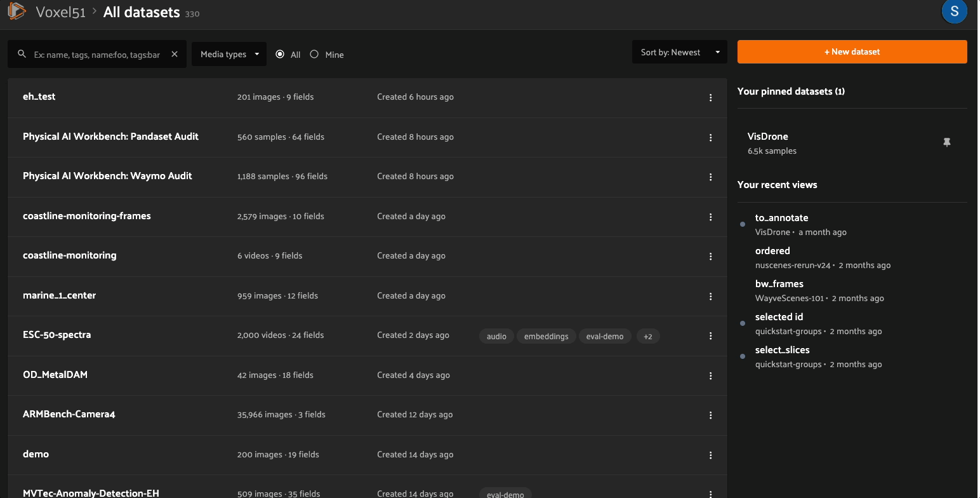Expand the +2 hidden tags on ESC-50-spectra
This screenshot has height=498, width=980.
click(x=647, y=337)
